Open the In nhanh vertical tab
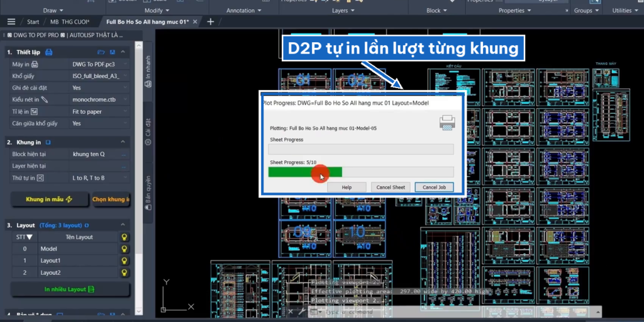This screenshot has width=644, height=322. pos(148,72)
